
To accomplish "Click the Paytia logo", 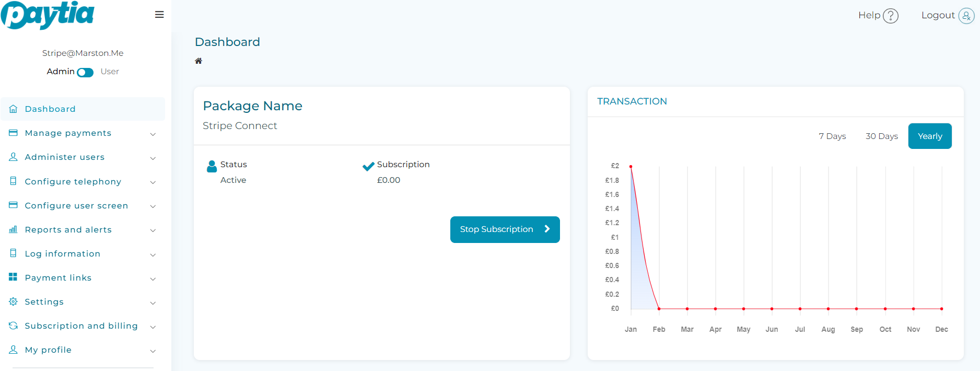I will [48, 15].
